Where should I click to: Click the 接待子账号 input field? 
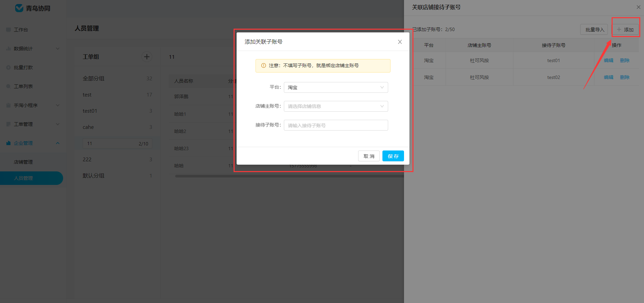pos(336,125)
